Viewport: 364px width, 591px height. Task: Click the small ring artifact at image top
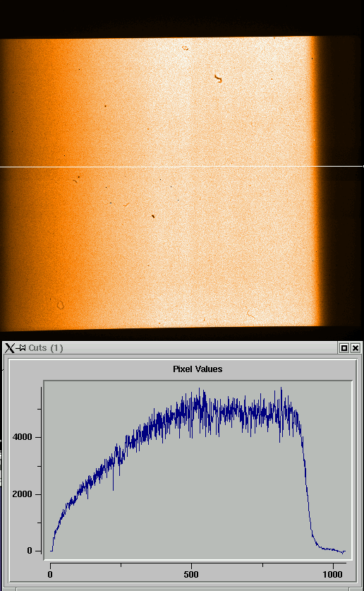(186, 48)
